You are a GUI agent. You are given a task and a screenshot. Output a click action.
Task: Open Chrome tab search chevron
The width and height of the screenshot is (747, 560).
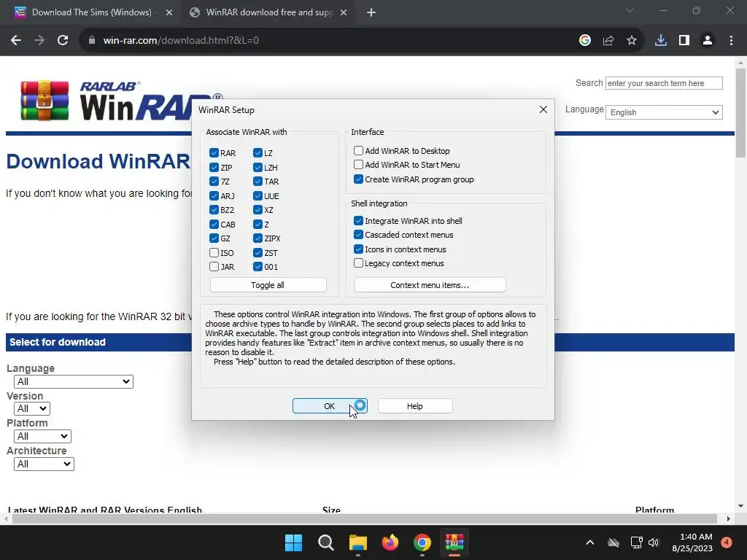(630, 10)
